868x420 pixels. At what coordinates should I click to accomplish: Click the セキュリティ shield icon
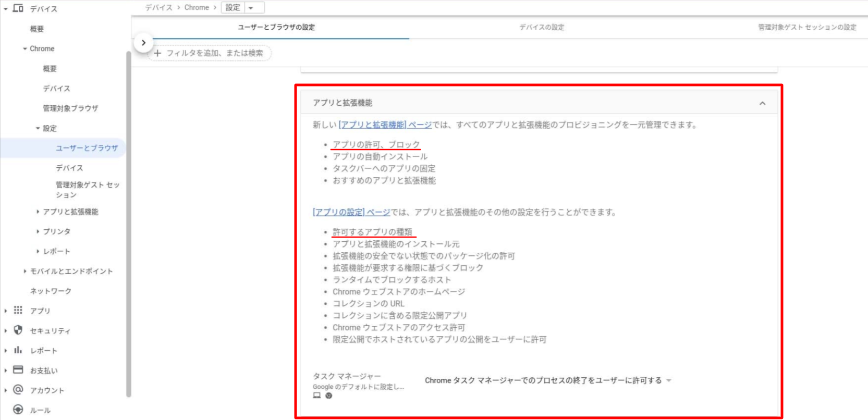point(18,330)
